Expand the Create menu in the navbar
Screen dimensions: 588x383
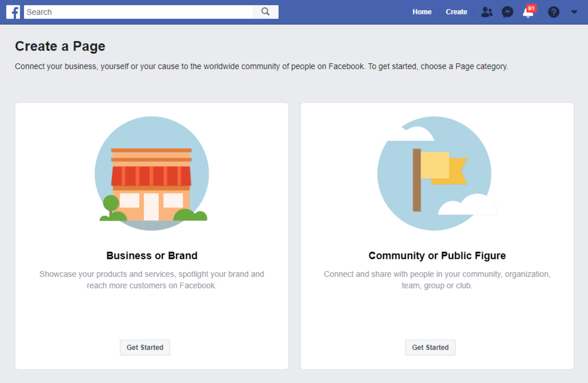tap(456, 12)
